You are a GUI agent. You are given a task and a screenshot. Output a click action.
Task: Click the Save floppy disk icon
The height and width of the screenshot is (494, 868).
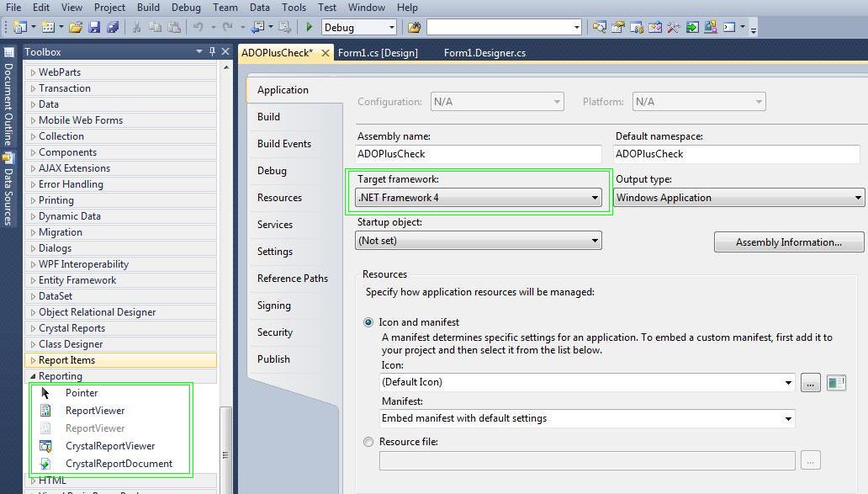[95, 27]
